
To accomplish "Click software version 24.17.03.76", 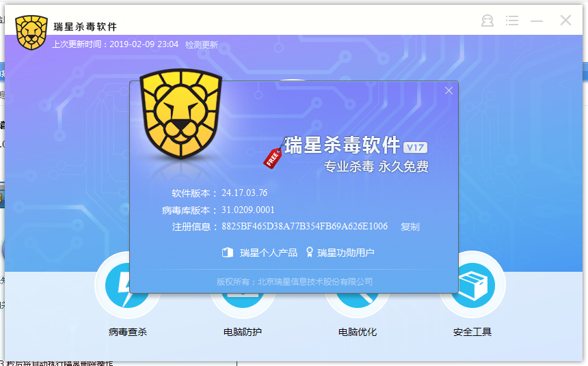I will click(245, 193).
